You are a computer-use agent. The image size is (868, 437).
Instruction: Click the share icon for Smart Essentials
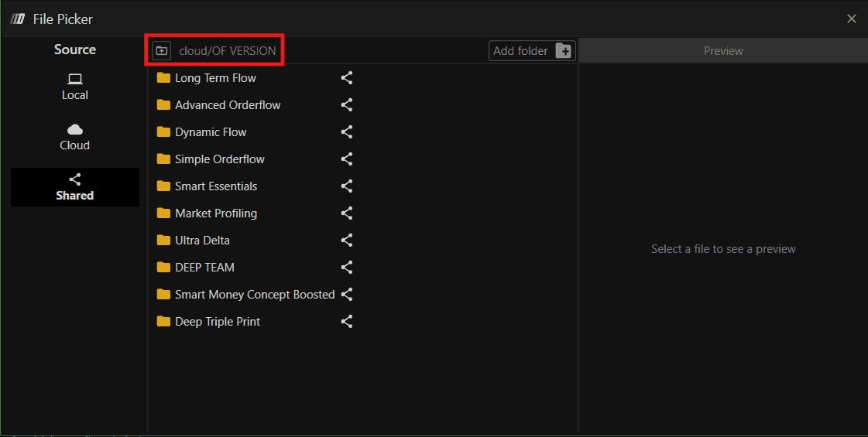point(347,186)
